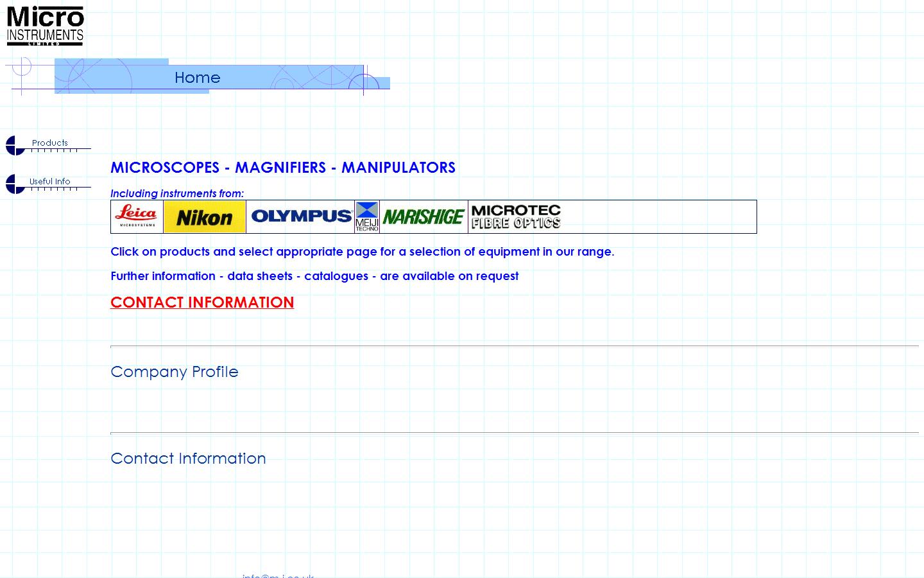Click the Company Profile section heading
Screen dimensions: 924x578
point(175,372)
